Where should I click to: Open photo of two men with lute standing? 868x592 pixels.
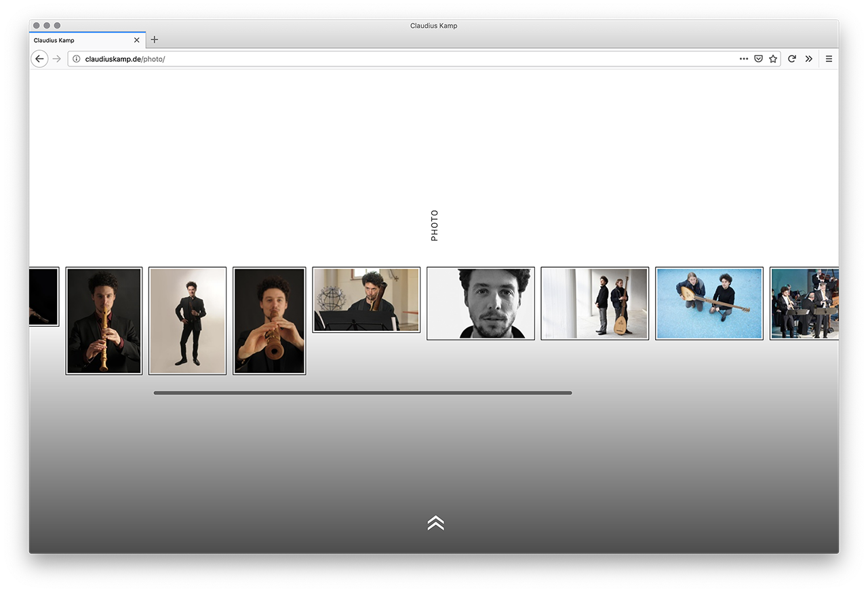(595, 303)
